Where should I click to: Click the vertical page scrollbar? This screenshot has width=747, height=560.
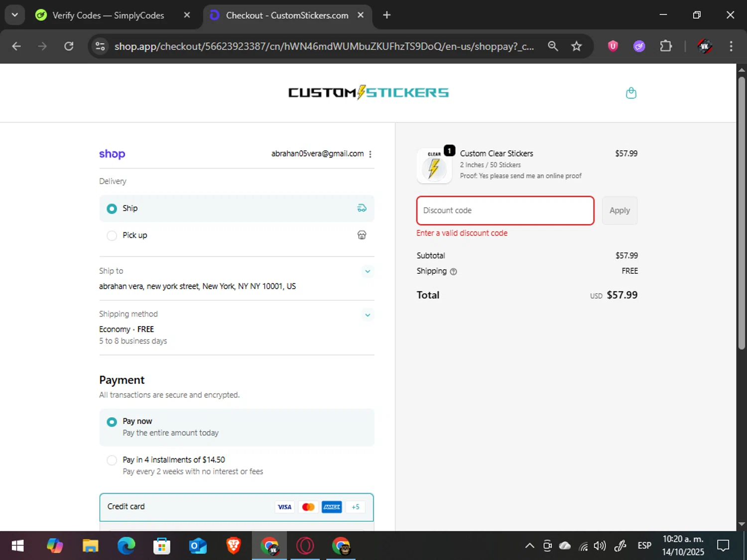click(742, 213)
